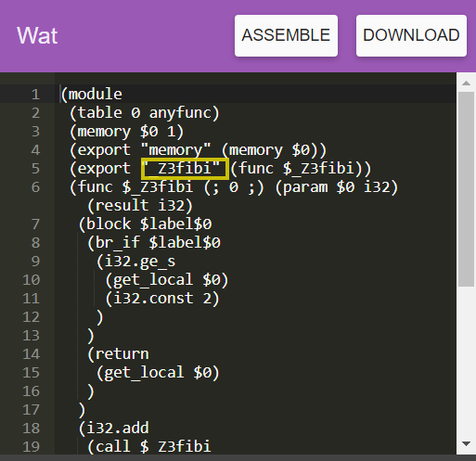476x461 pixels.
Task: Click the "memory" export string on line 4
Action: (176, 150)
